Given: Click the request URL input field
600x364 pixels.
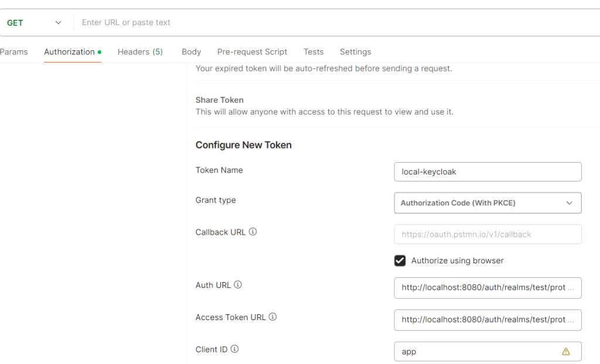Looking at the screenshot, I should [x=337, y=23].
